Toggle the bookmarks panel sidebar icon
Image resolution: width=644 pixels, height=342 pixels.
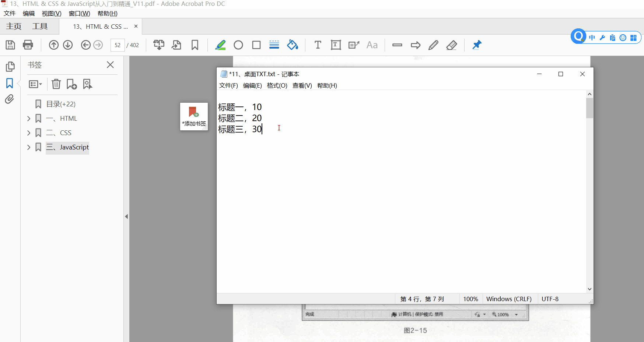click(x=10, y=83)
